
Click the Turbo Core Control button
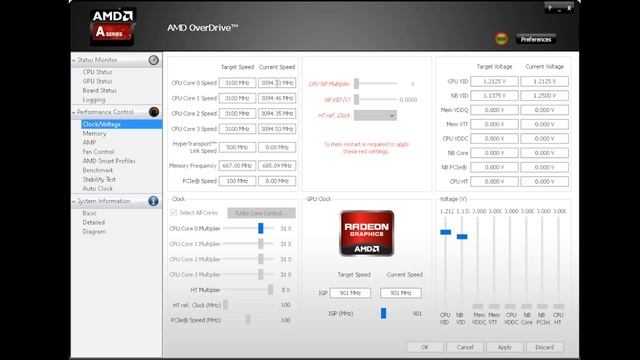[x=261, y=213]
